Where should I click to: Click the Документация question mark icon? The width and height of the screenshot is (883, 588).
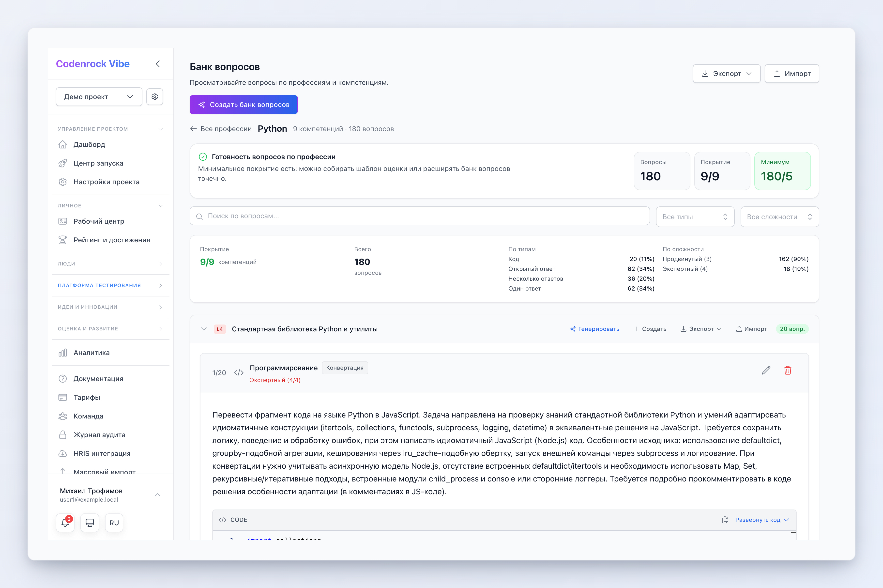(62, 379)
